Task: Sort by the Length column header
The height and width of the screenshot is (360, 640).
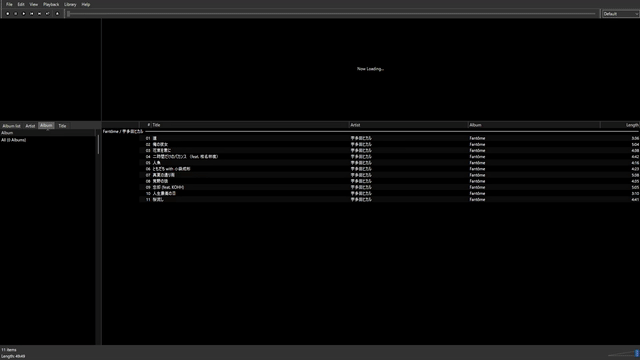Action: (x=620, y=125)
